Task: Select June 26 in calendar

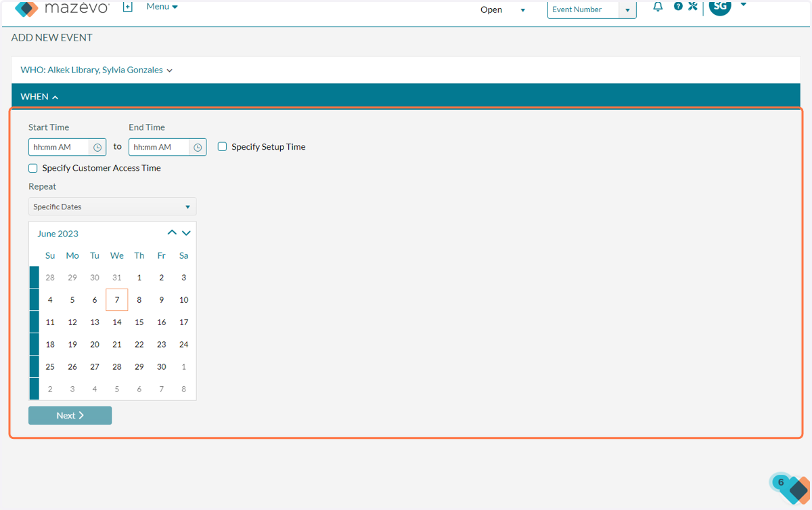Action: [x=72, y=367]
